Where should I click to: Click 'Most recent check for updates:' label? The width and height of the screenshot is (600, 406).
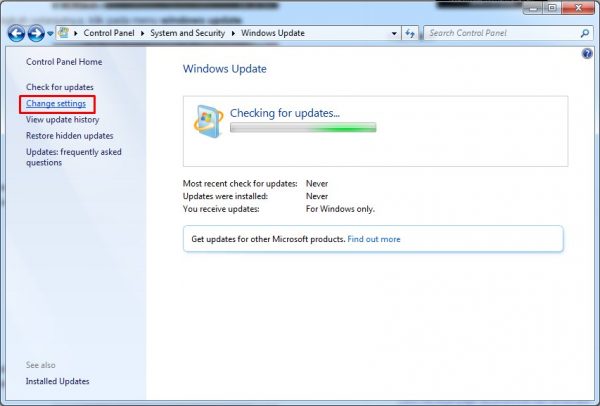click(240, 184)
